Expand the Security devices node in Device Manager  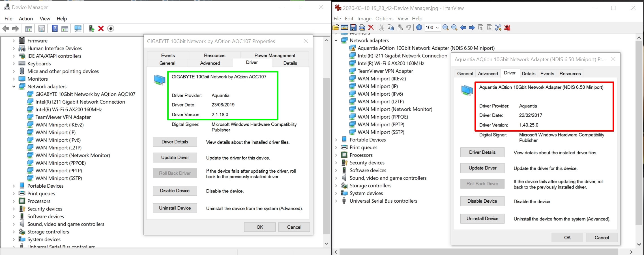pyautogui.click(x=14, y=209)
